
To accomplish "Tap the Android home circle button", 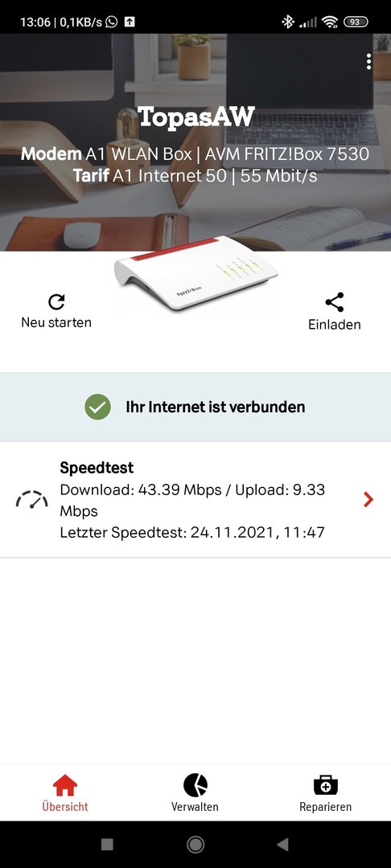I will [x=195, y=844].
